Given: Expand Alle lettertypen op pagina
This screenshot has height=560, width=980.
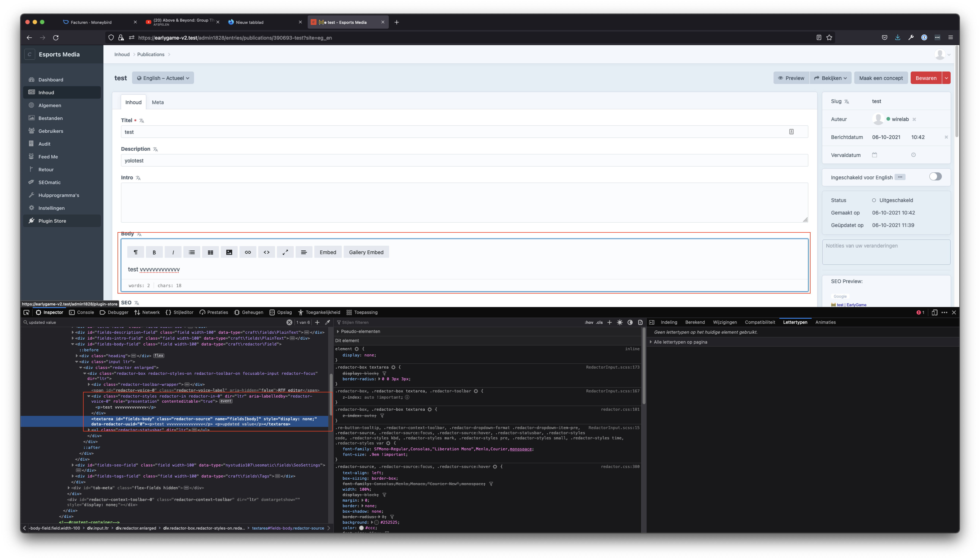Looking at the screenshot, I should (680, 342).
